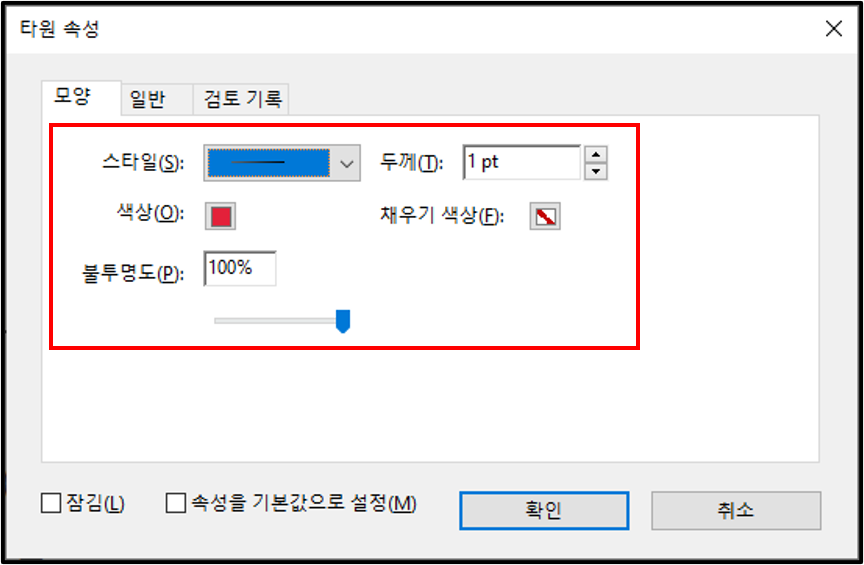Focus the 두께 1 pt input field
Viewport: 864px width, 565px height.
(522, 163)
